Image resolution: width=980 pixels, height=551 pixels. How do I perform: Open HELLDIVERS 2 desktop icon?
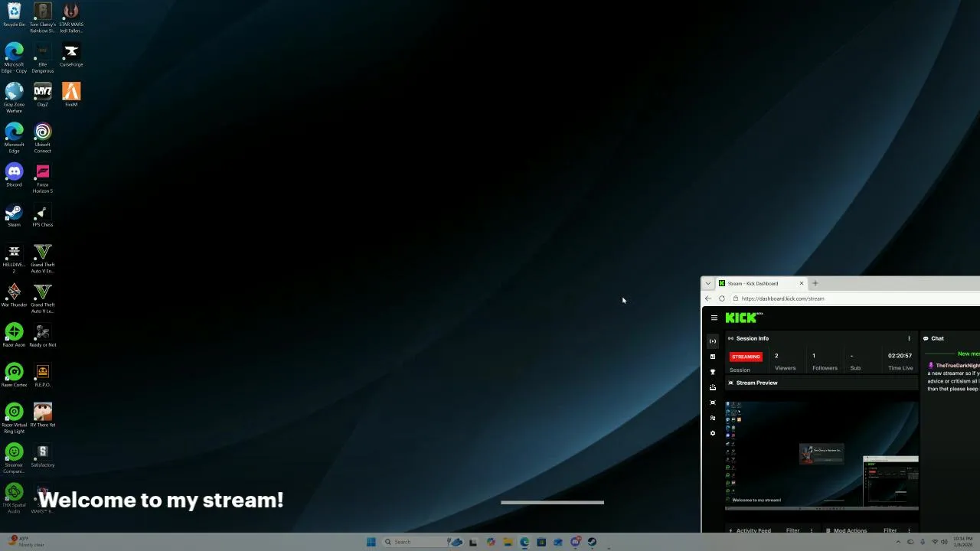coord(14,258)
